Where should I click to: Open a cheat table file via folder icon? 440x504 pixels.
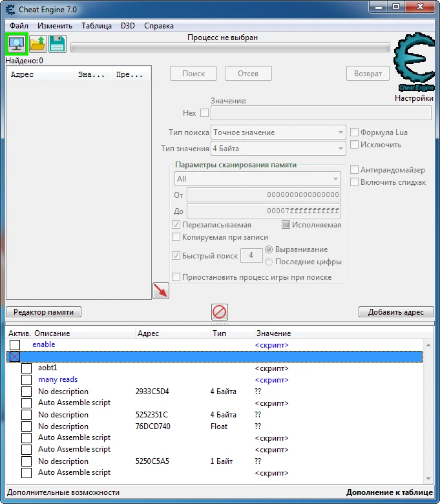tap(38, 44)
